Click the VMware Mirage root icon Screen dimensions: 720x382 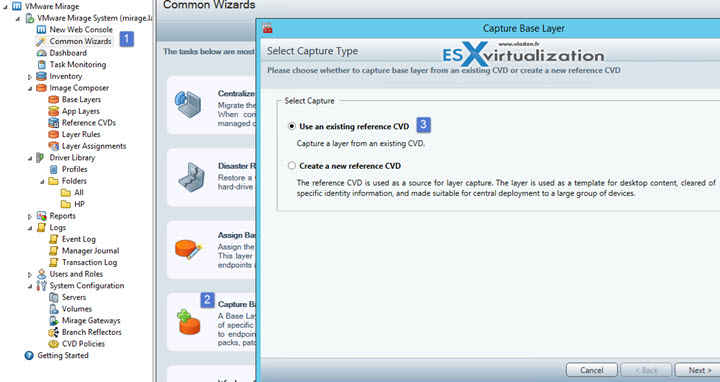point(17,6)
